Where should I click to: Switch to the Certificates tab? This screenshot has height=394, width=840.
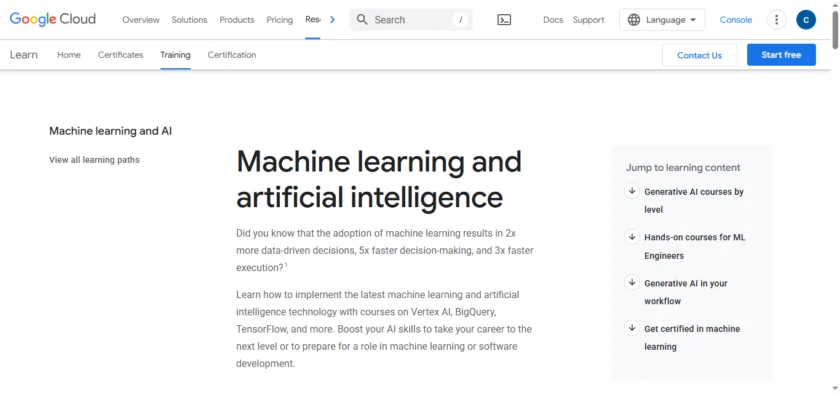(121, 55)
